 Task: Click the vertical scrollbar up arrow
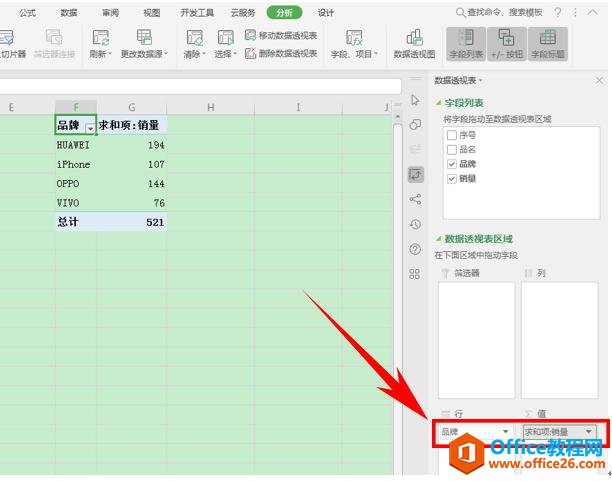click(x=397, y=117)
